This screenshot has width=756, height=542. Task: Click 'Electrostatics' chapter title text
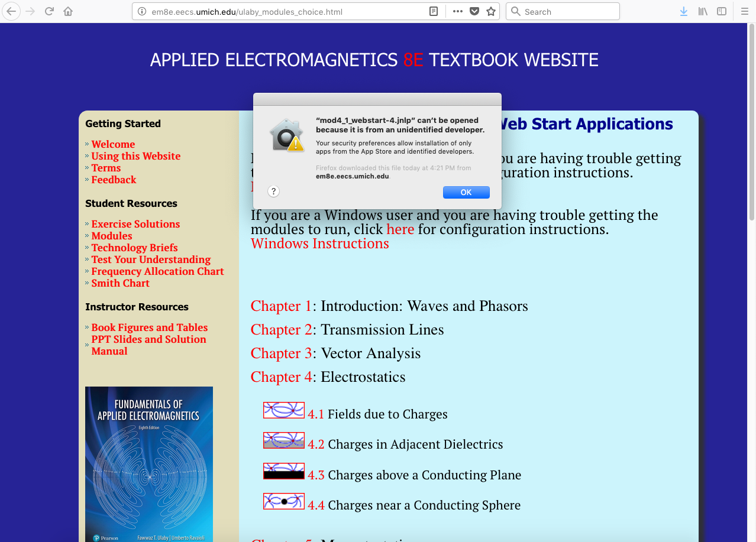pyautogui.click(x=363, y=377)
